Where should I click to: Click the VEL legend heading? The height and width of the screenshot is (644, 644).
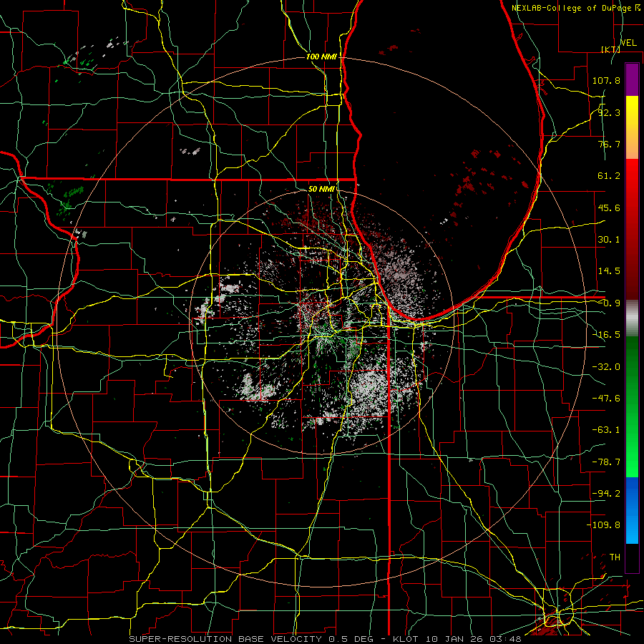point(628,42)
